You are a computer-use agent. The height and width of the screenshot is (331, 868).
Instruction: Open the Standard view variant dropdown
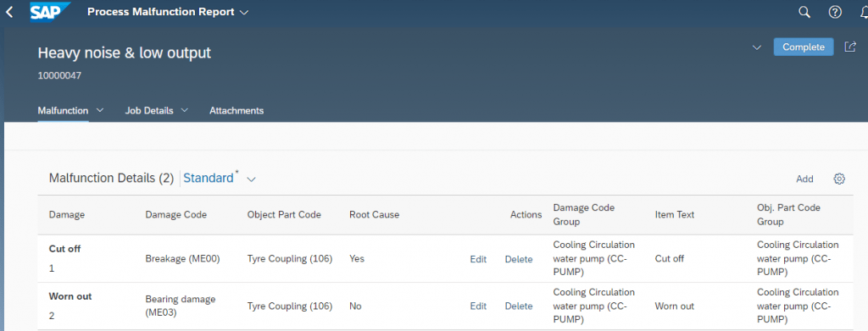(x=251, y=179)
